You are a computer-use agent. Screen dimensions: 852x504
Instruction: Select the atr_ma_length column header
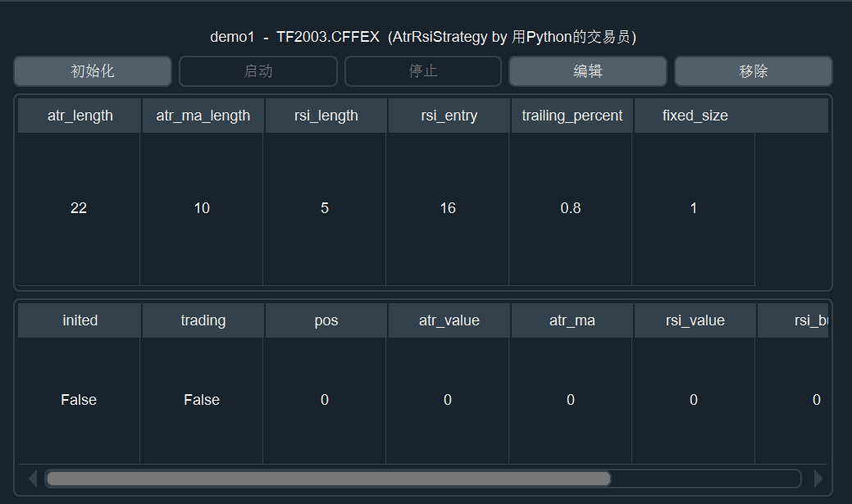[203, 116]
